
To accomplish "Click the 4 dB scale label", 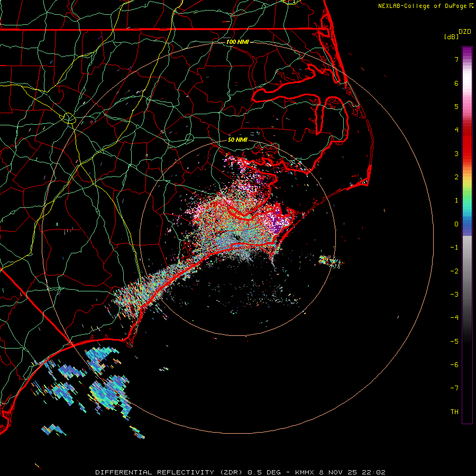I will 456,130.
